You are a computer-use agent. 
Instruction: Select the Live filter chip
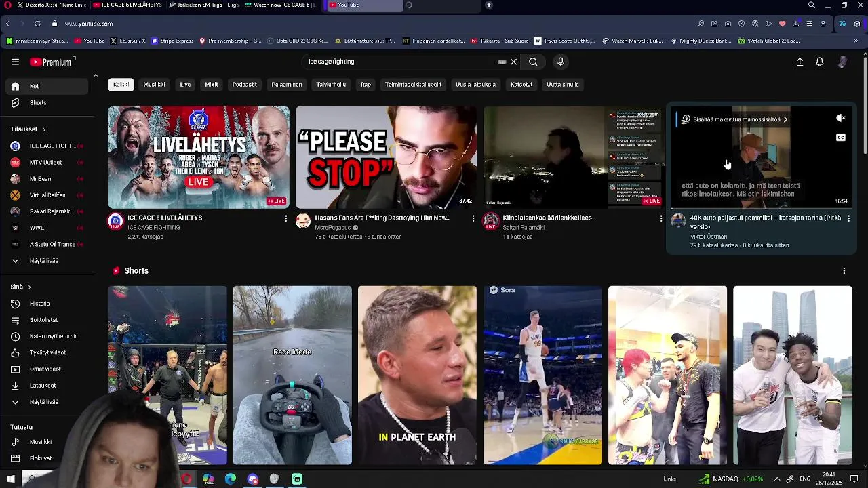point(185,85)
